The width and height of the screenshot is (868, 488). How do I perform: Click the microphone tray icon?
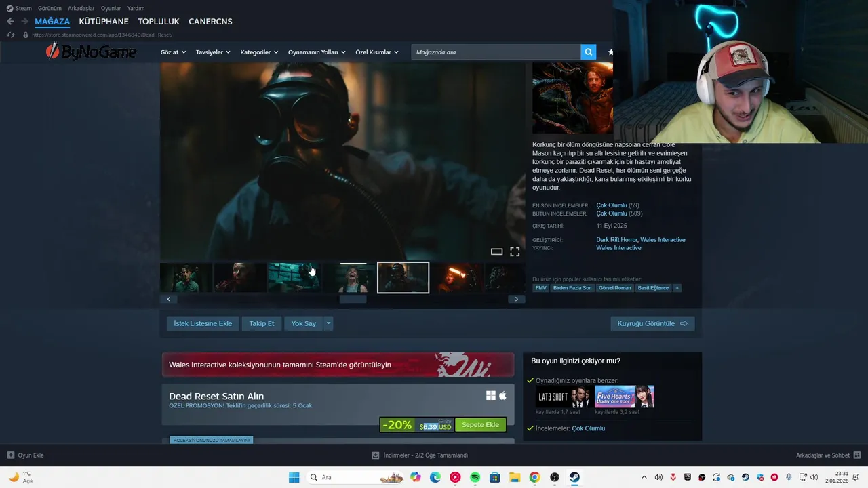(789, 477)
